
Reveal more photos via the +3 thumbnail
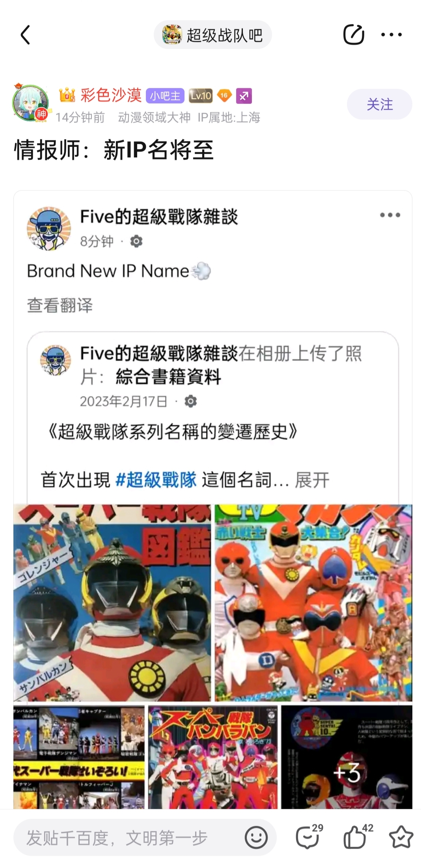(346, 757)
